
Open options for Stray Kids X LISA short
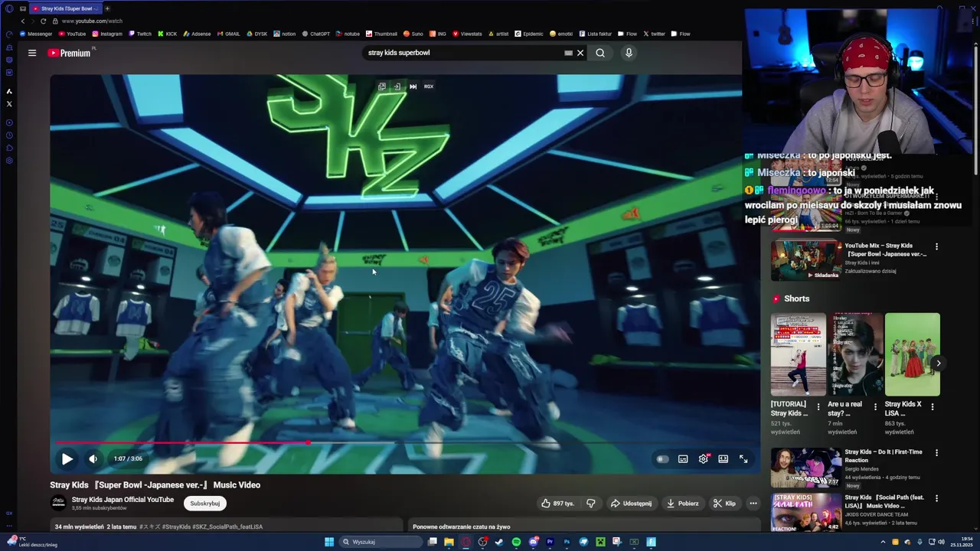tap(932, 407)
